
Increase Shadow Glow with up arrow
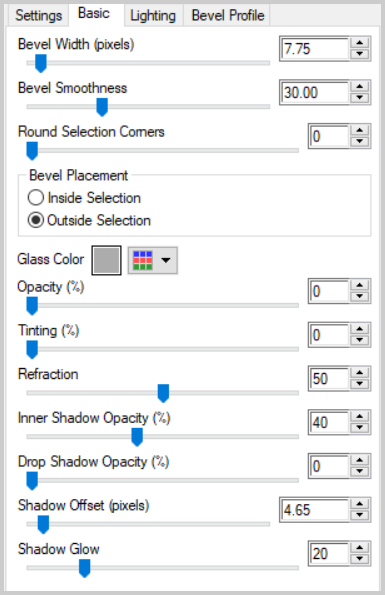(359, 548)
